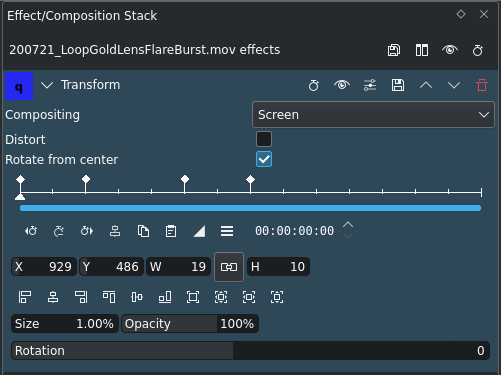Click the X position field 929

(x=44, y=267)
